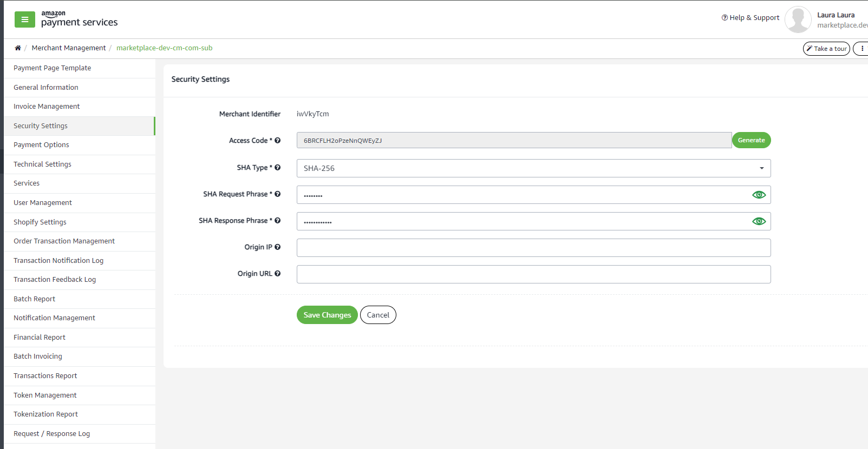Select Payment Options in sidebar

(x=80, y=145)
